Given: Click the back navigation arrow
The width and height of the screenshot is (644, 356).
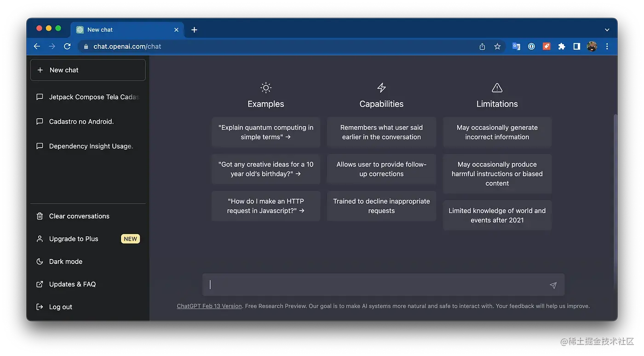Looking at the screenshot, I should point(37,46).
